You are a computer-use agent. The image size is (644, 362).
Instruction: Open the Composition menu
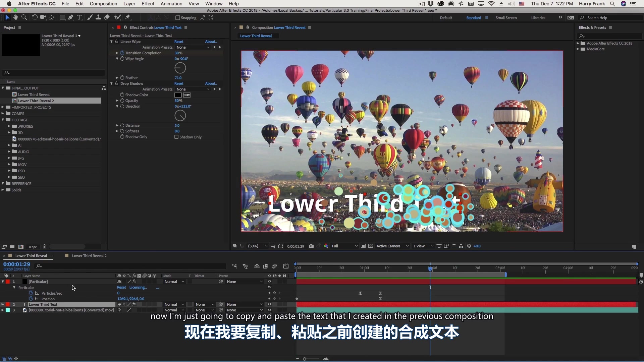[x=103, y=4]
